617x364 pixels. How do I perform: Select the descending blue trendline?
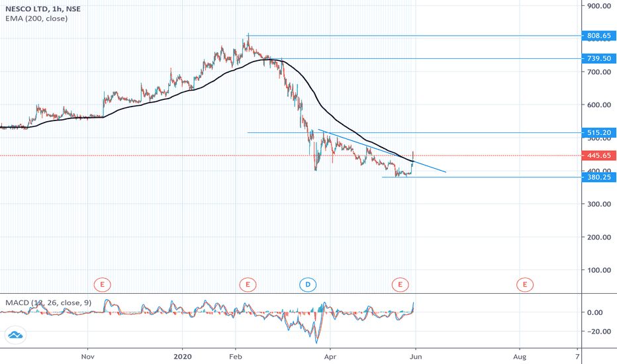coord(382,150)
